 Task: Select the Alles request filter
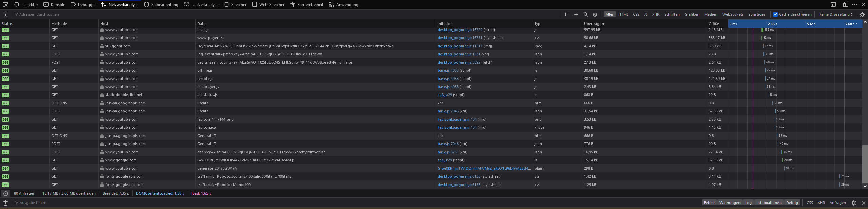coord(610,14)
